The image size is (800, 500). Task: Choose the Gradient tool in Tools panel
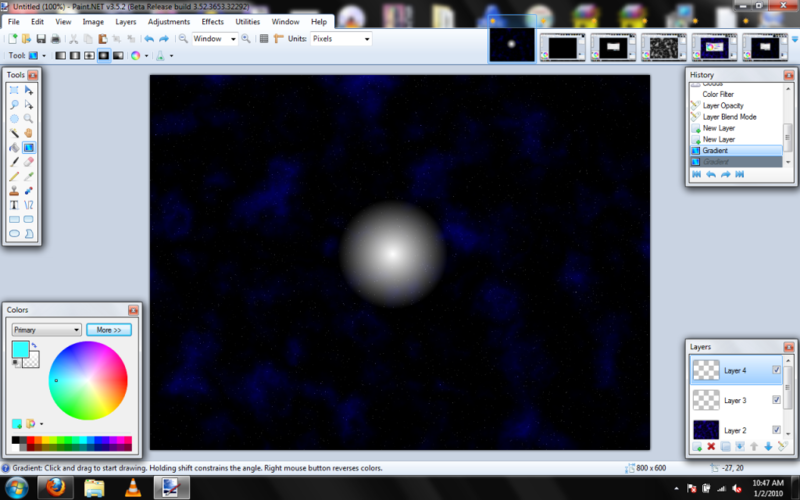[29, 148]
